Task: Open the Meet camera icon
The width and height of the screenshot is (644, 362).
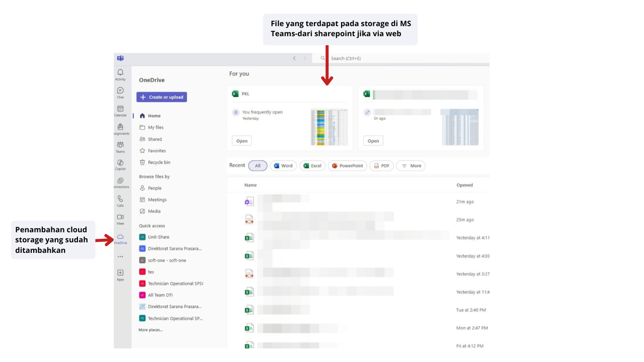Action: pos(120,217)
